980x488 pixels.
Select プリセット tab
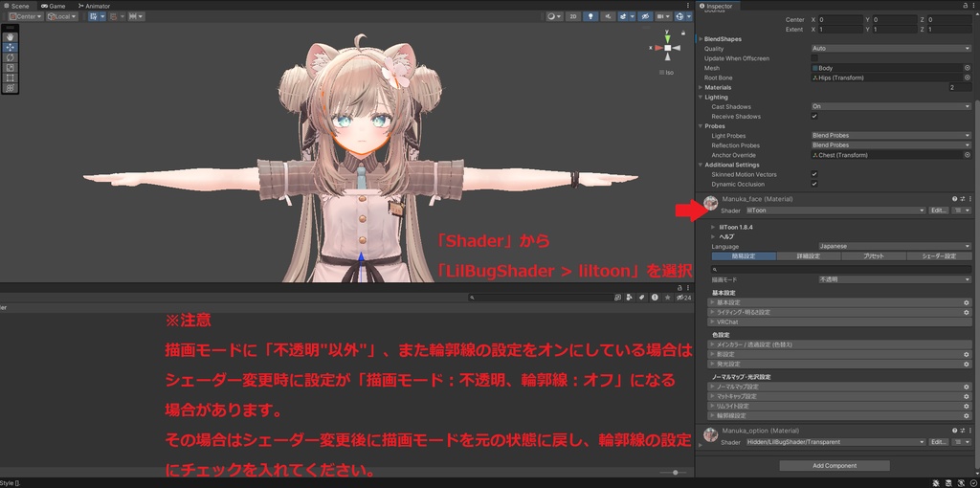874,256
